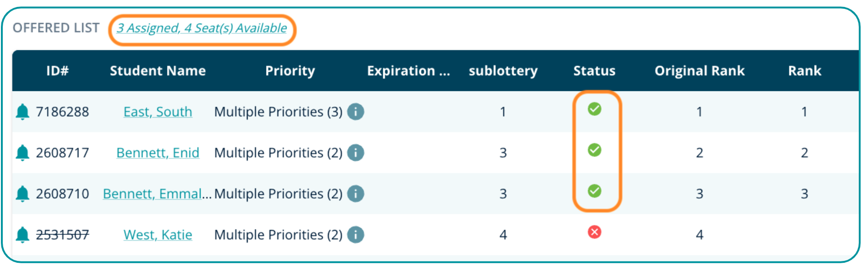This screenshot has width=868, height=278.
Task: Open East, South student record
Action: point(158,112)
